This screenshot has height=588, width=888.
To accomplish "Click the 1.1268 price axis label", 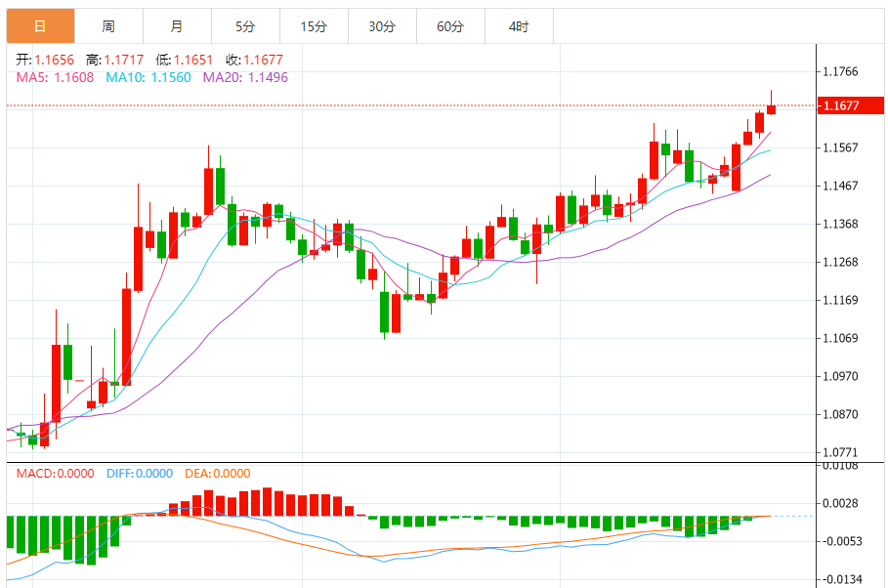I will pos(840,262).
